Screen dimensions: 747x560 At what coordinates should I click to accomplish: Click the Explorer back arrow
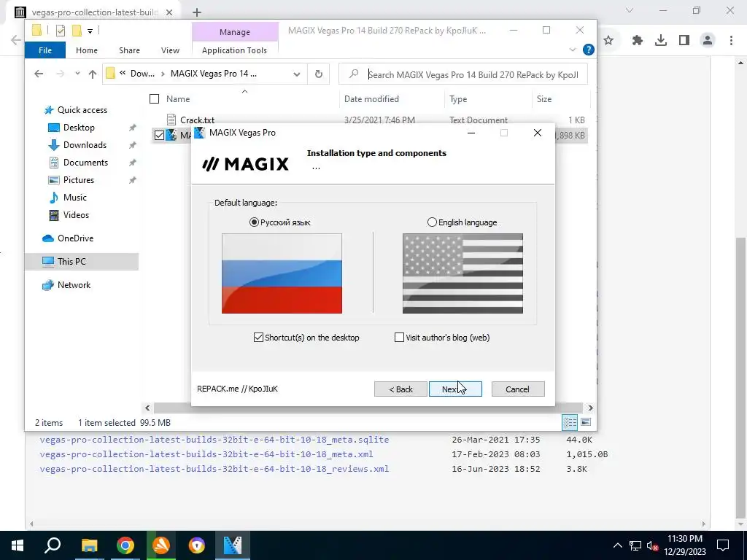(39, 74)
